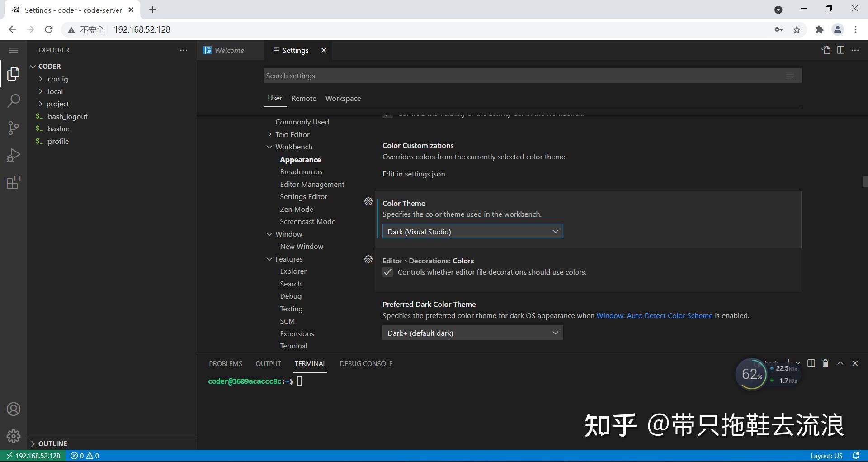Open the Manage gear menu
The height and width of the screenshot is (462, 868).
point(14,436)
